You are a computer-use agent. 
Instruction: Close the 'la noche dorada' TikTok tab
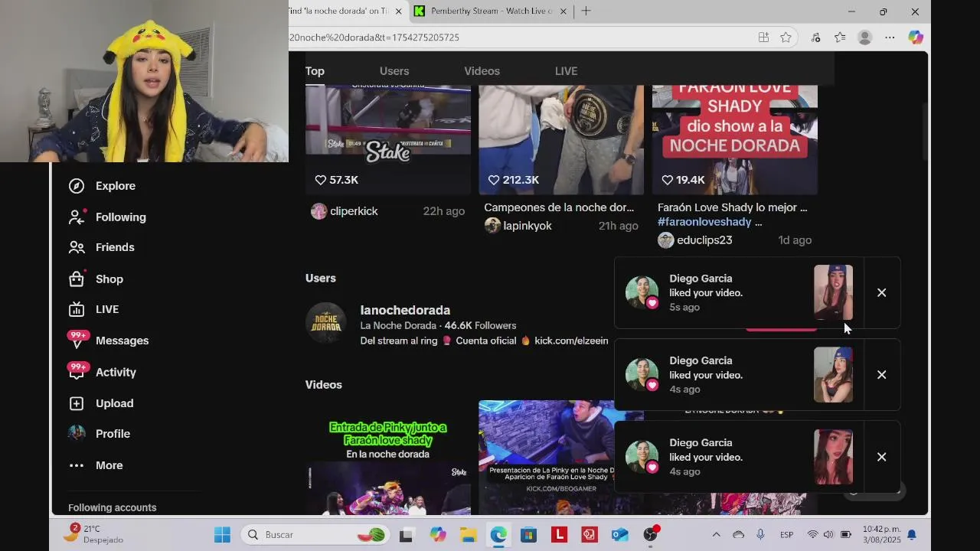click(398, 11)
